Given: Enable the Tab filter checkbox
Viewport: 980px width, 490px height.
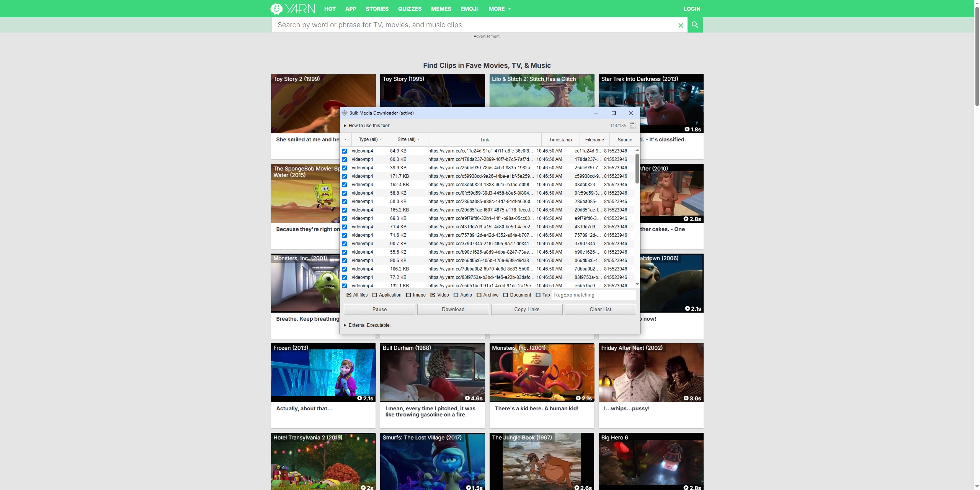Looking at the screenshot, I should point(538,295).
